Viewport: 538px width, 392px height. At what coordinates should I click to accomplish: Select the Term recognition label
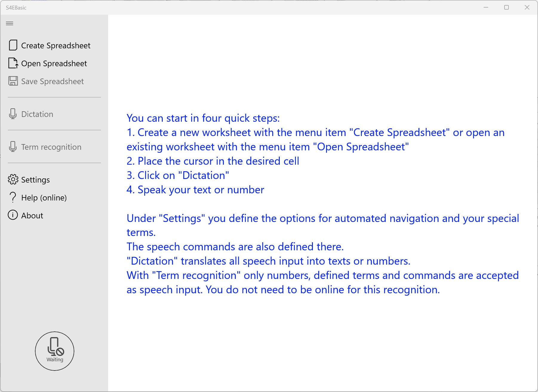[x=51, y=147]
